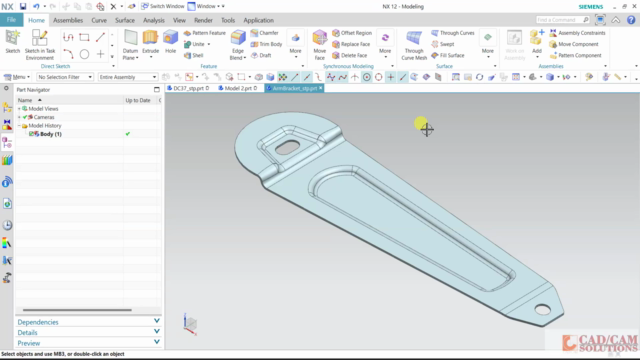Screen dimensions: 640x360
Task: Open the File tab
Action: [11, 20]
